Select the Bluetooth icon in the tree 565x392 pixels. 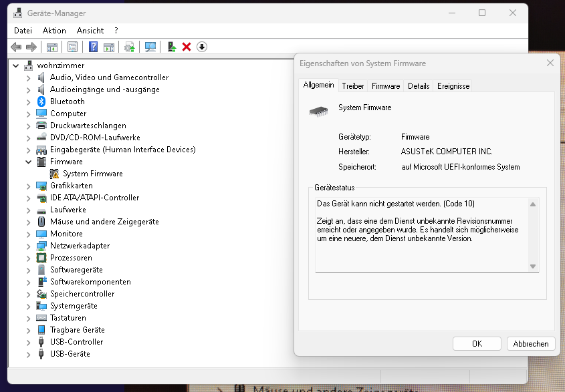tap(41, 102)
